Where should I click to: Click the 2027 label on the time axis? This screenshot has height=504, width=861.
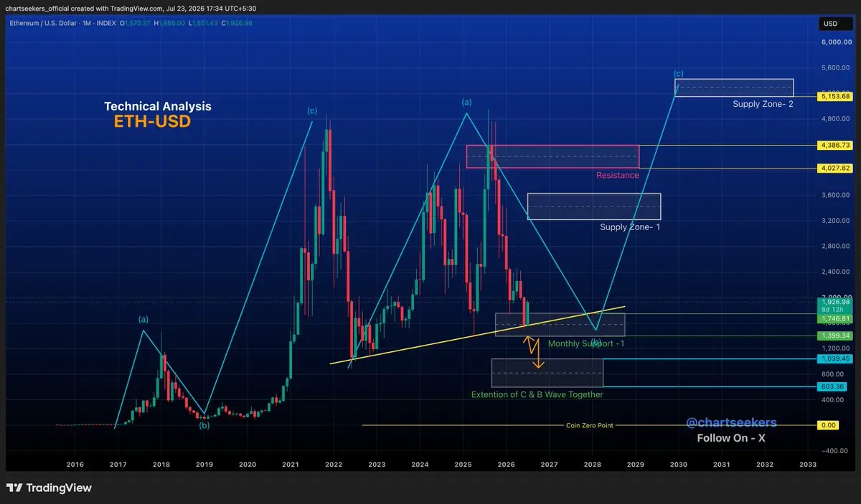tap(550, 465)
